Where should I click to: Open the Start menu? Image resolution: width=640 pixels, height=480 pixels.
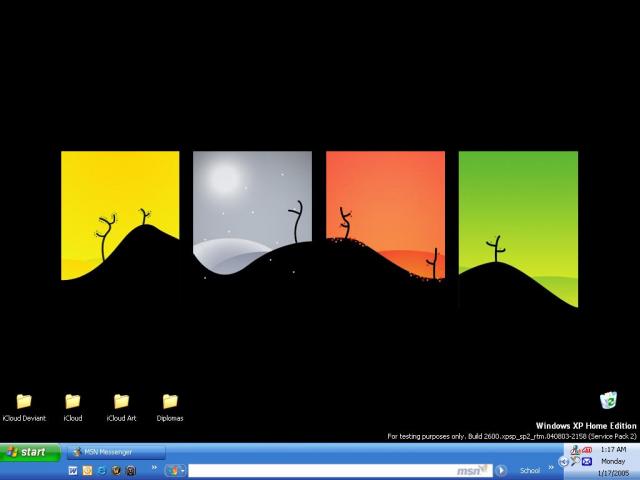[x=30, y=452]
